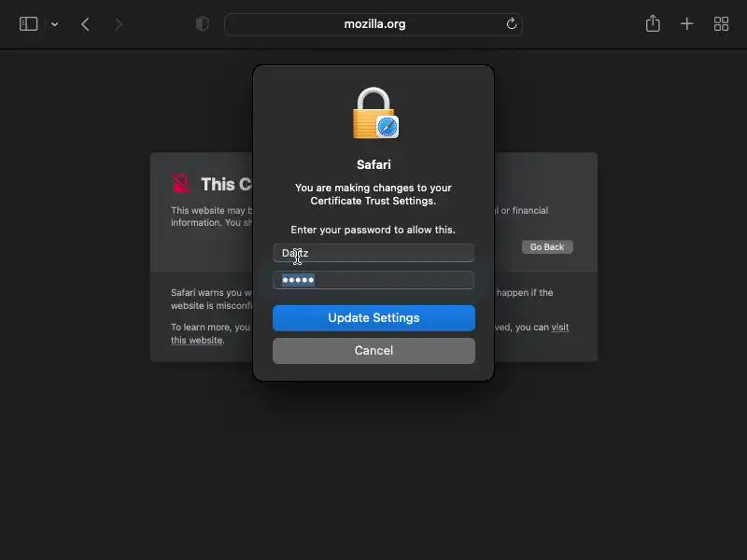The width and height of the screenshot is (747, 560).
Task: Cancel the certificate trust dialog
Action: (373, 351)
